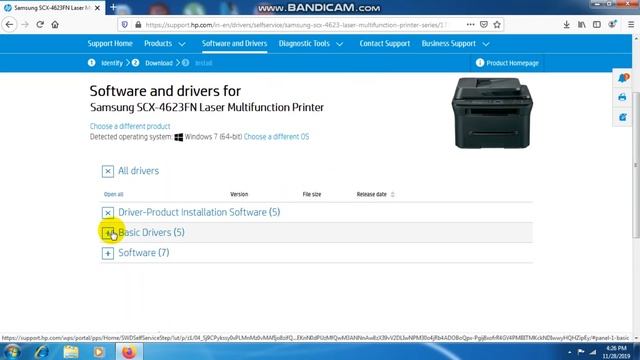Click the notification bell icon on right sidebar
This screenshot has width=640, height=360.
623,78
